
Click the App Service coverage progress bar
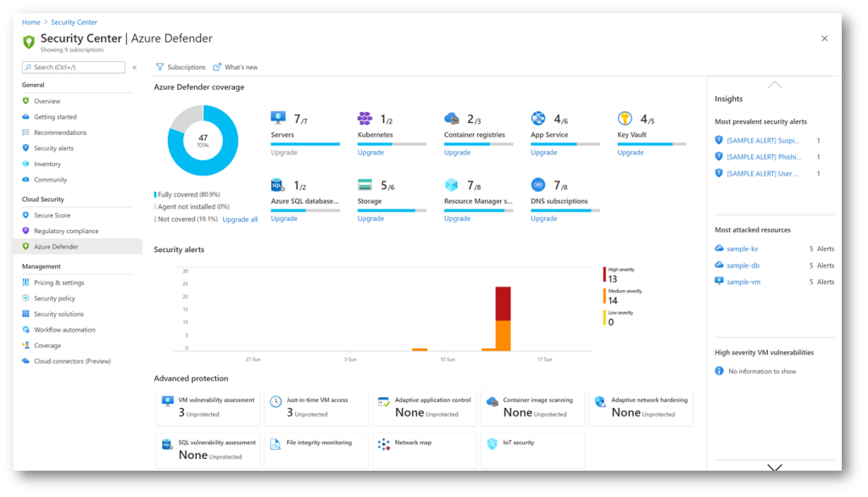click(565, 144)
